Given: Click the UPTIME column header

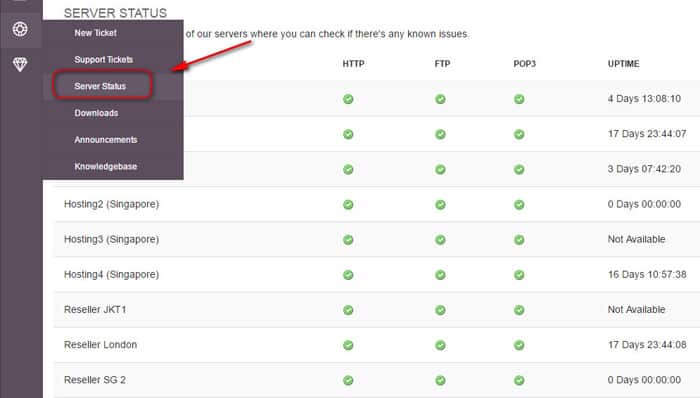Looking at the screenshot, I should (623, 64).
